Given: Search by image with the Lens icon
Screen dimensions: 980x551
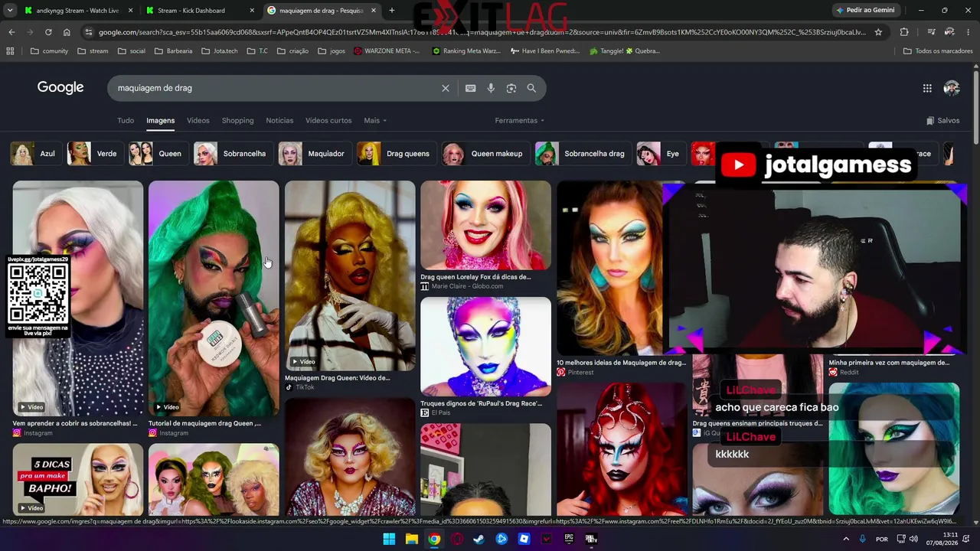Looking at the screenshot, I should pyautogui.click(x=511, y=88).
